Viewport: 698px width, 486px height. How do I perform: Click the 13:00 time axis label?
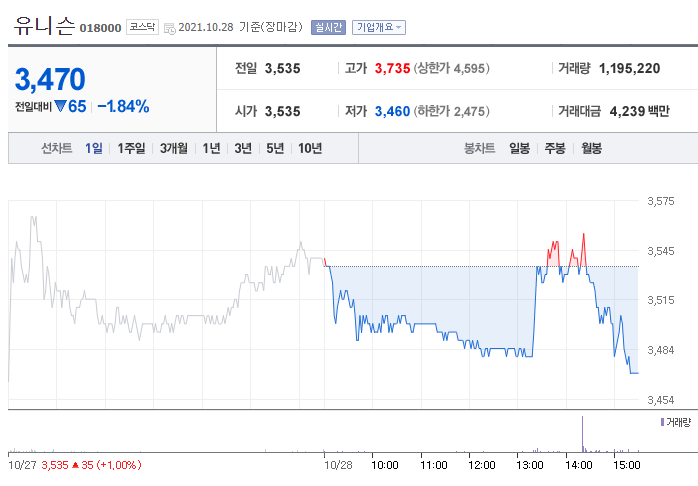click(530, 466)
